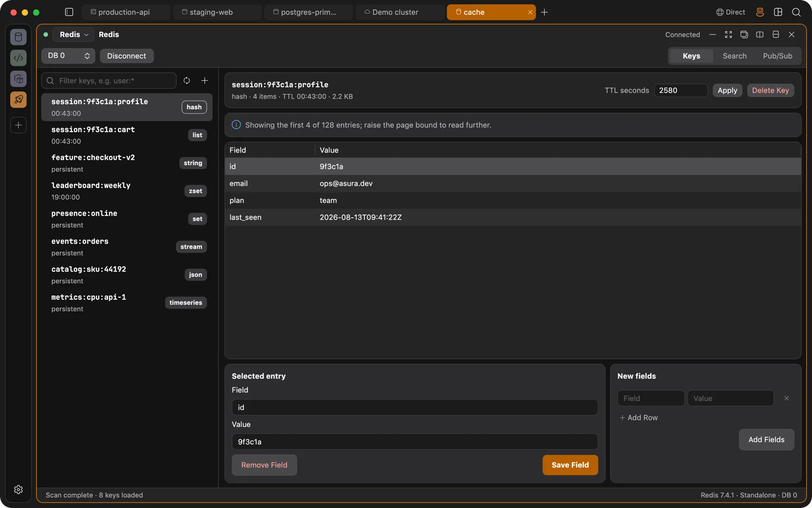Viewport: 812px width, 508px height.
Task: Select the email row in hash table
Action: point(513,183)
